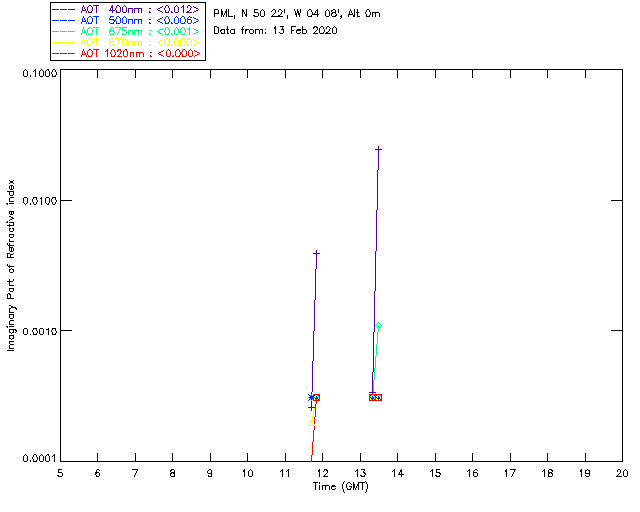Click the AOT 675nm legend entry
Viewport: 640px width, 512px height.
pyautogui.click(x=126, y=31)
